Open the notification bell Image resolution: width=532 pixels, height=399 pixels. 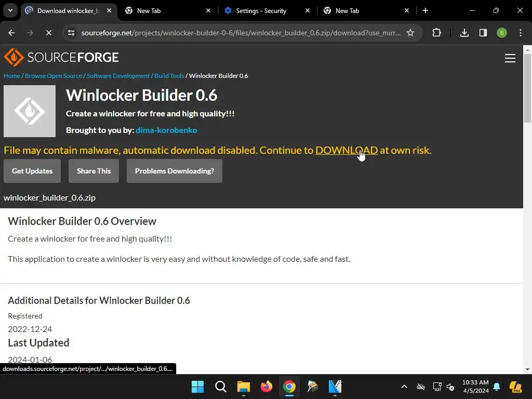pos(497,387)
